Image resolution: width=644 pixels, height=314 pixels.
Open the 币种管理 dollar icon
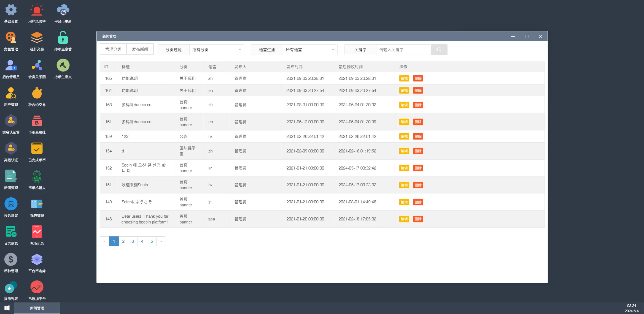pos(11,260)
